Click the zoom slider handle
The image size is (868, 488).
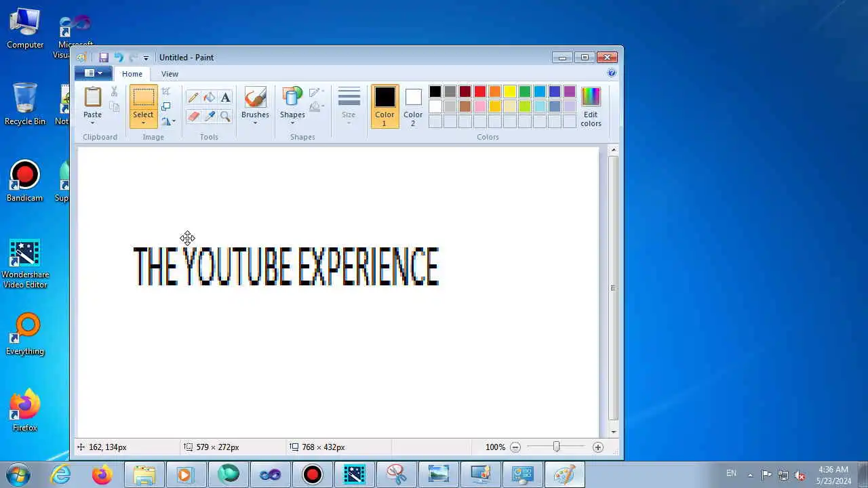556,447
